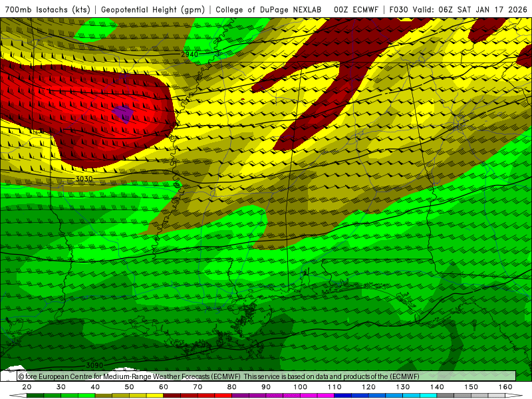
Task: Click the '160' value on color scale
Action: point(505,387)
